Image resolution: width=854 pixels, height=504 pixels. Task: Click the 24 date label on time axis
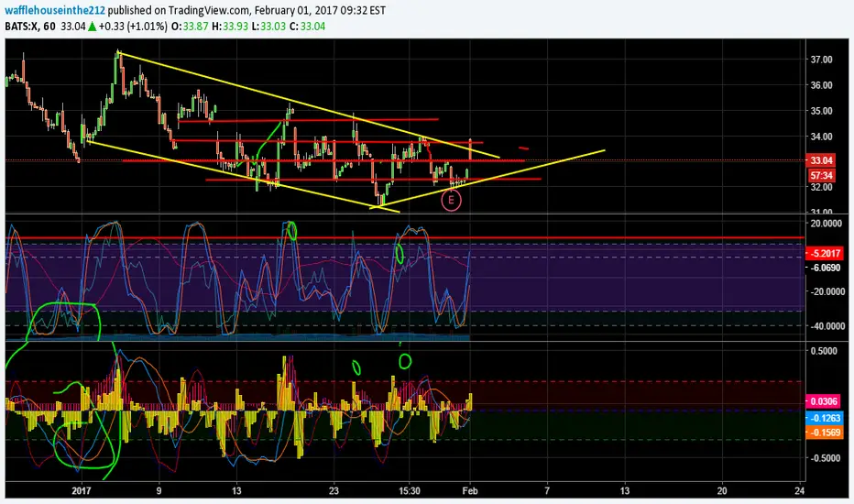click(800, 490)
